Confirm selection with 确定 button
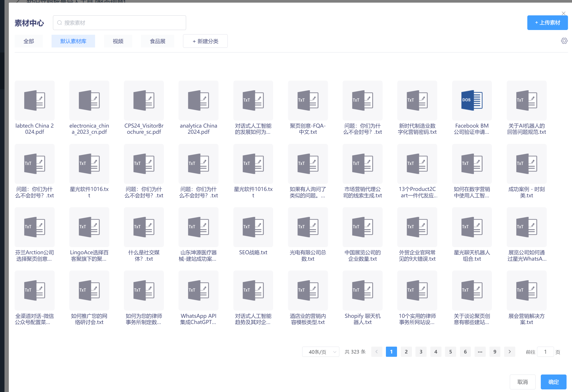The image size is (572, 392). [553, 382]
